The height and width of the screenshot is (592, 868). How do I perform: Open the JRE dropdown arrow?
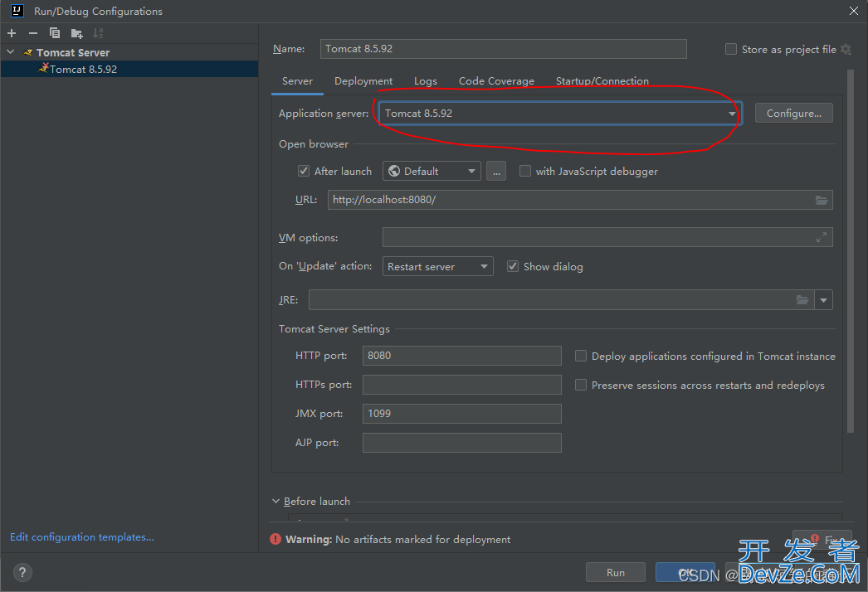[x=823, y=300]
